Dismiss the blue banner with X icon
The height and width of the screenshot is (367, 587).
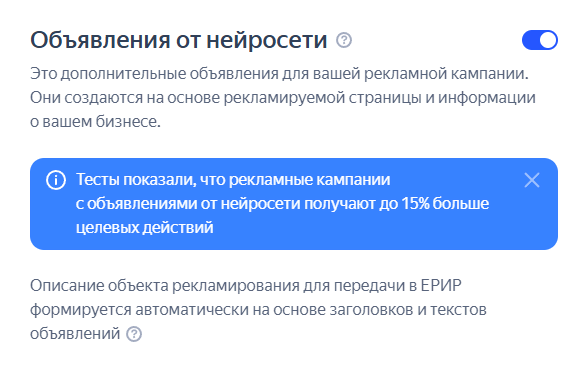(532, 180)
